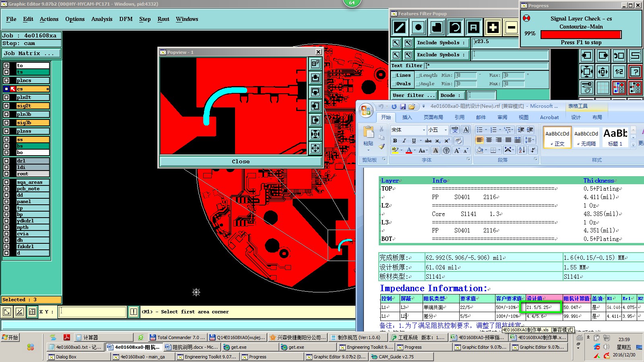Image resolution: width=644 pixels, height=362 pixels.
Task: Expand the font color dropdown arrow
Action: coord(415,150)
